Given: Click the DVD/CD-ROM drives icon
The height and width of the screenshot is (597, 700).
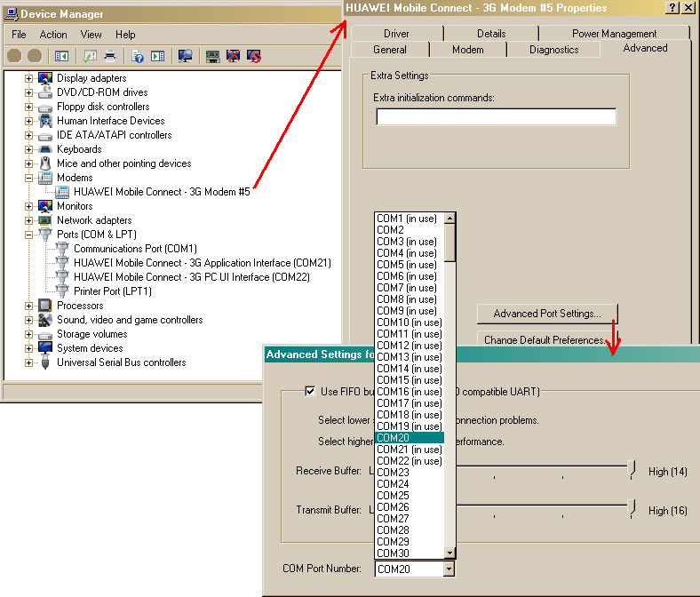Looking at the screenshot, I should pos(45,92).
